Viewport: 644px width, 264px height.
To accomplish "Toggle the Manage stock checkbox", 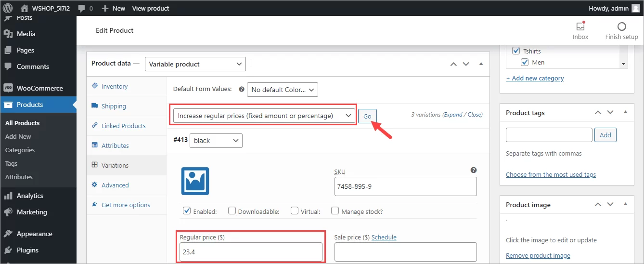I will [x=335, y=211].
